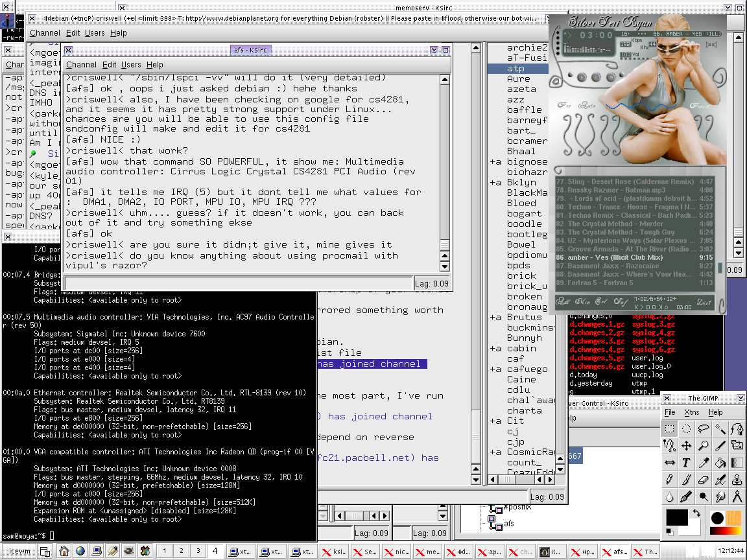Open the Help menu in The GIMP

716,412
